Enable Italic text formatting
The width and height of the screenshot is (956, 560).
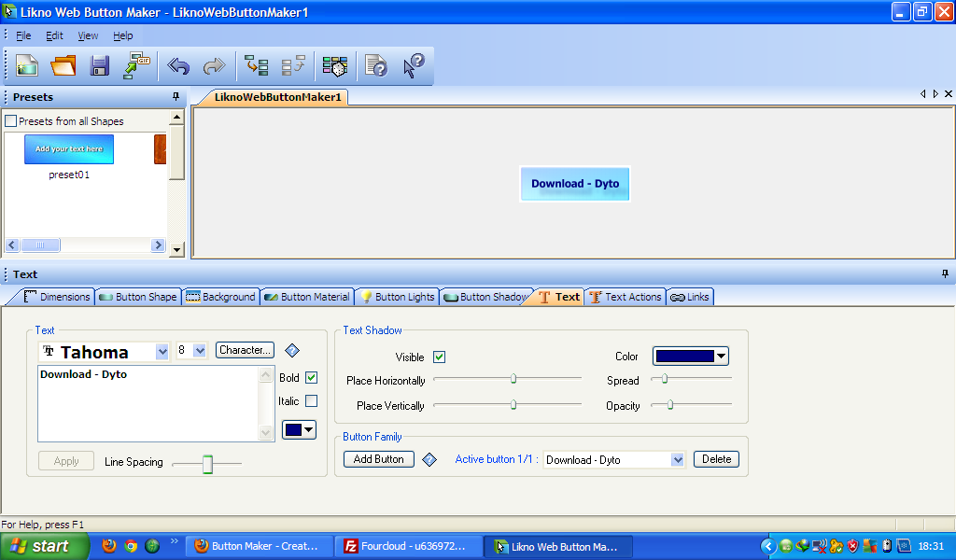click(312, 400)
